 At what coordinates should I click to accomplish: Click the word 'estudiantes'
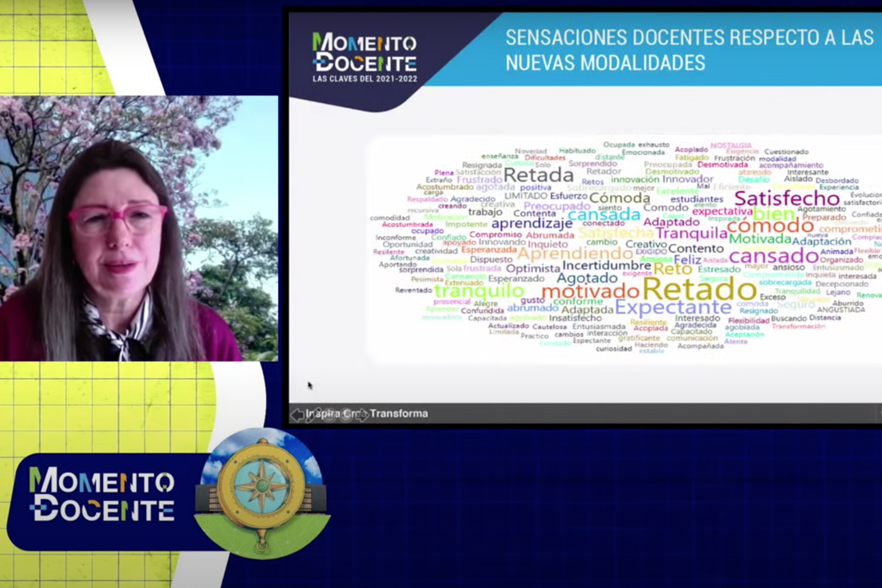(696, 199)
